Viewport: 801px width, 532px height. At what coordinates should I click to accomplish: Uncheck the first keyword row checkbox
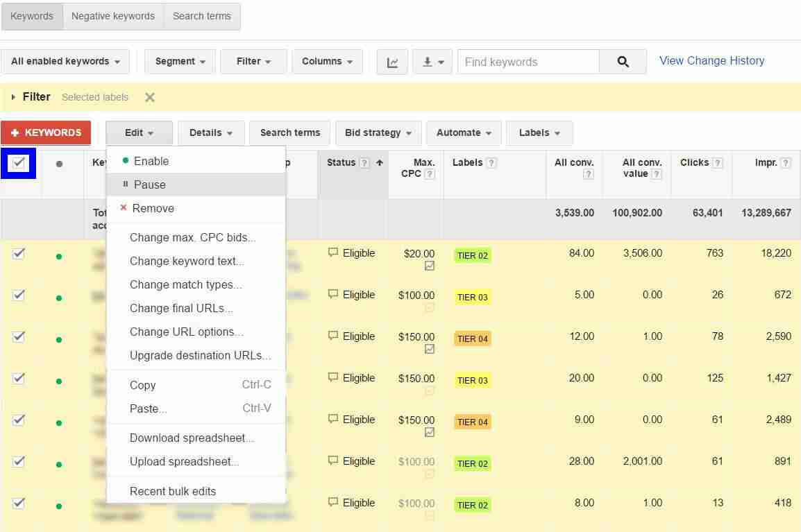click(x=19, y=253)
